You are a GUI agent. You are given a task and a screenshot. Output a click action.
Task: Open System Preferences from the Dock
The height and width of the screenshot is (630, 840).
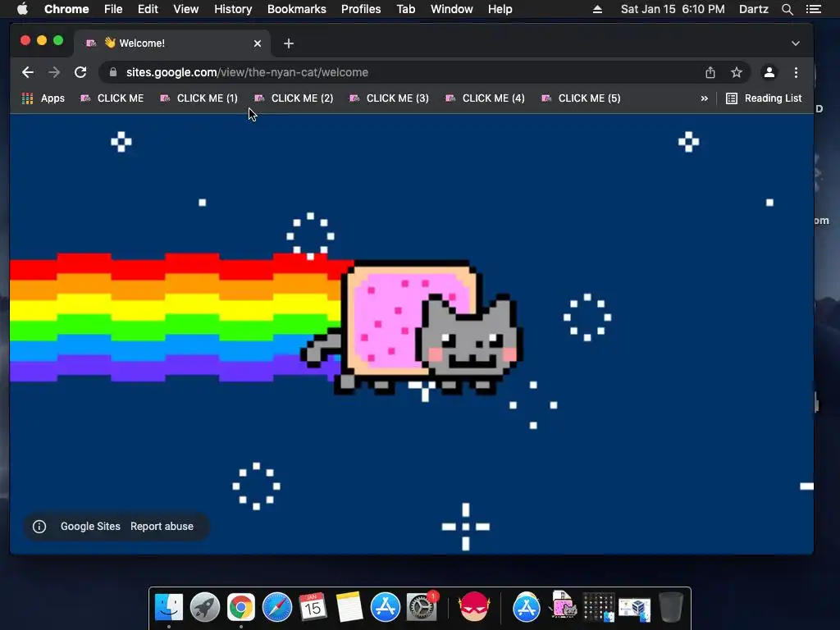click(422, 607)
